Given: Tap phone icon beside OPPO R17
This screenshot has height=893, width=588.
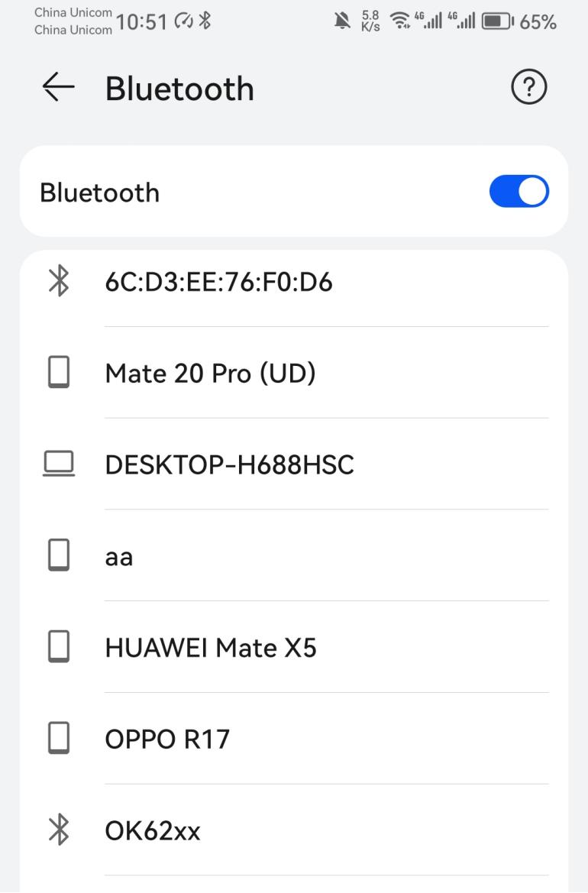Looking at the screenshot, I should tap(59, 738).
